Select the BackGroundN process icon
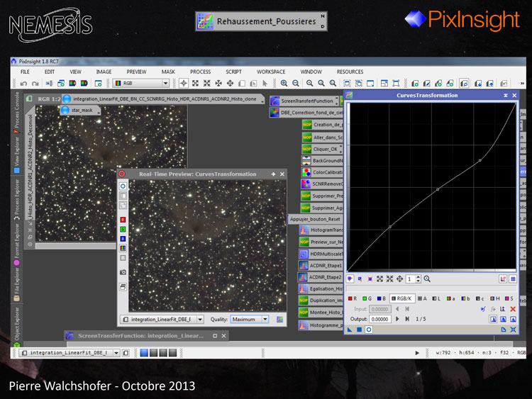Screen dimensions: 532x399 pos(322,160)
